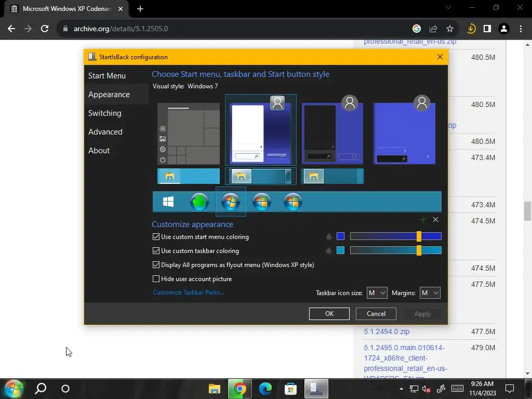Open touch keyboard tray icon
The image size is (532, 399).
(x=457, y=389)
